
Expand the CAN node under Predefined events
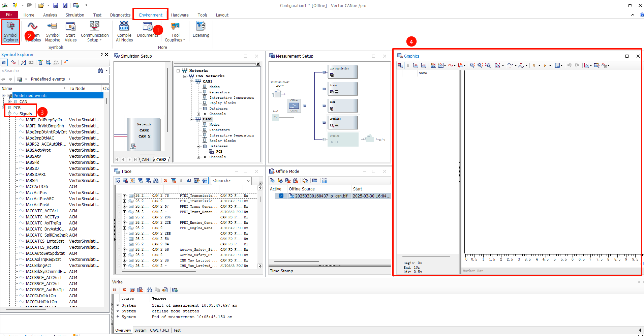(x=10, y=101)
